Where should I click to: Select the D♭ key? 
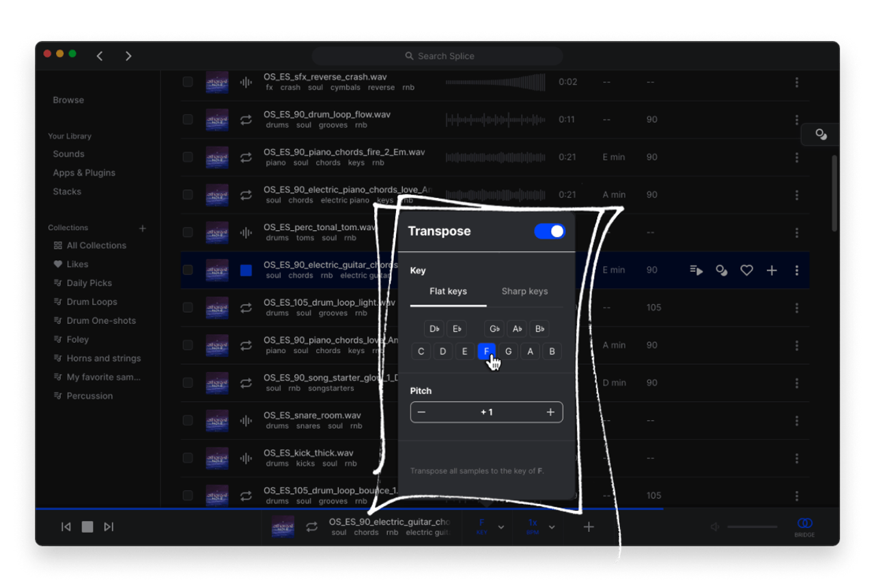click(x=434, y=329)
